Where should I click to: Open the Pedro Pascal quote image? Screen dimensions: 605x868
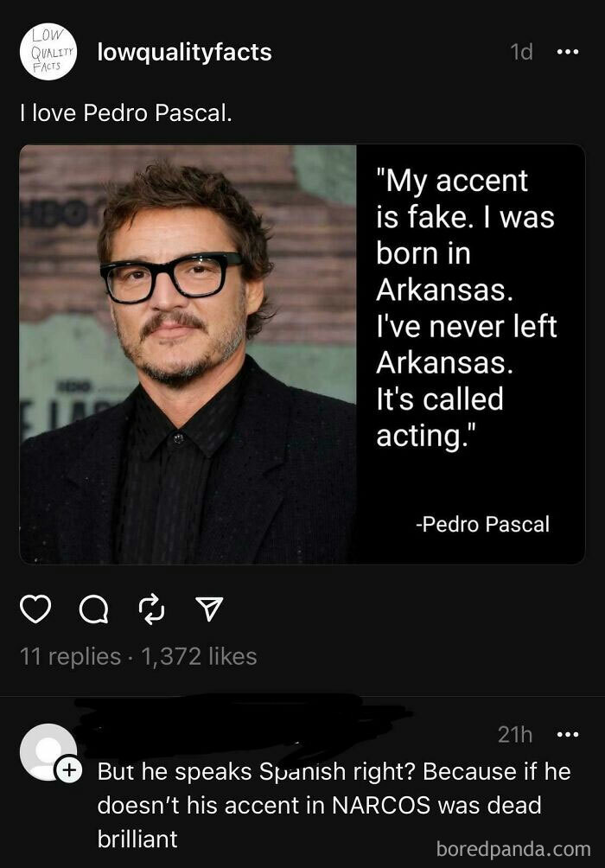(x=302, y=354)
